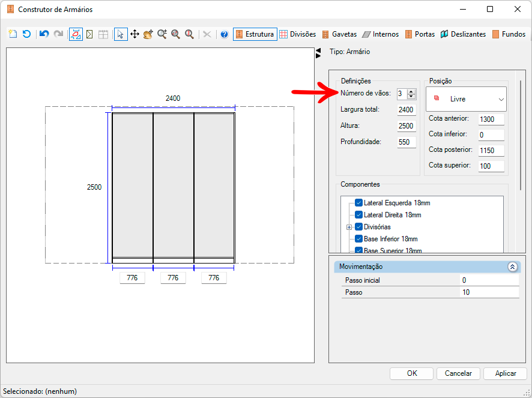Open the Posição Livre dropdown

[x=466, y=99]
